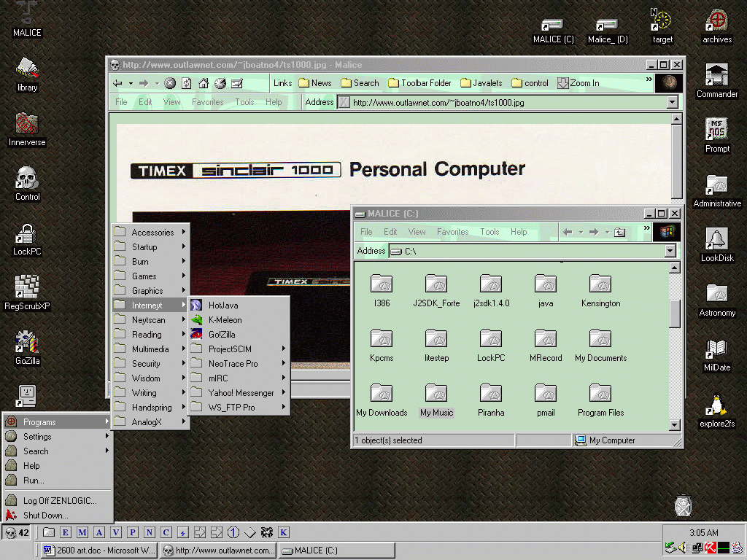Open the Toolbar Folder link

coord(419,83)
